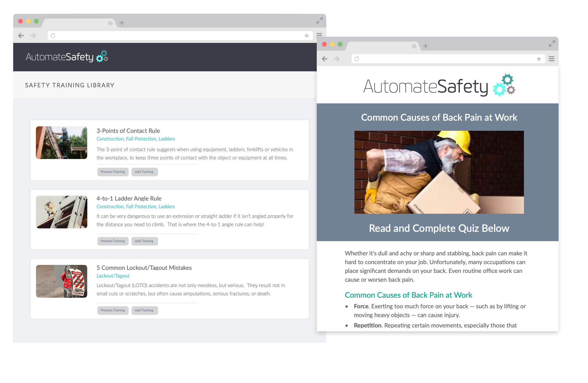
Task: Click back pain worker photo in right window
Action: (439, 172)
